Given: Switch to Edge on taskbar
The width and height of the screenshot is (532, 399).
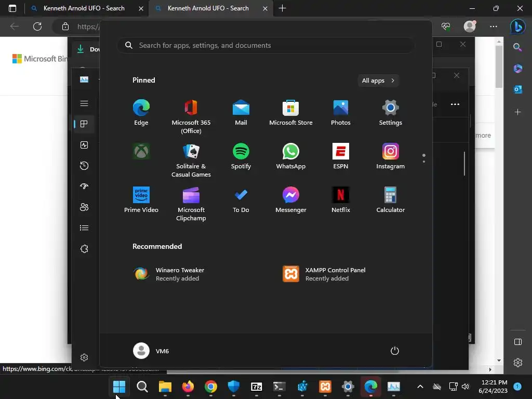Looking at the screenshot, I should click(x=370, y=386).
